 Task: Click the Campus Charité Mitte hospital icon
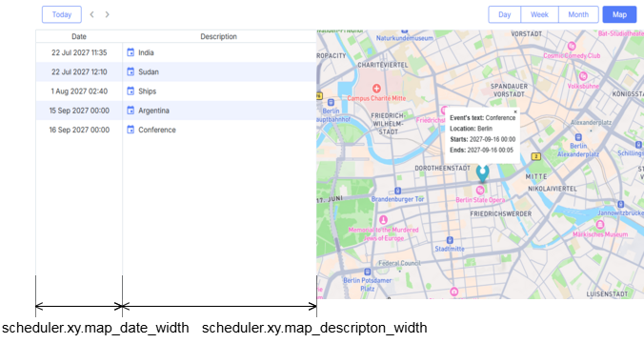pos(376,89)
